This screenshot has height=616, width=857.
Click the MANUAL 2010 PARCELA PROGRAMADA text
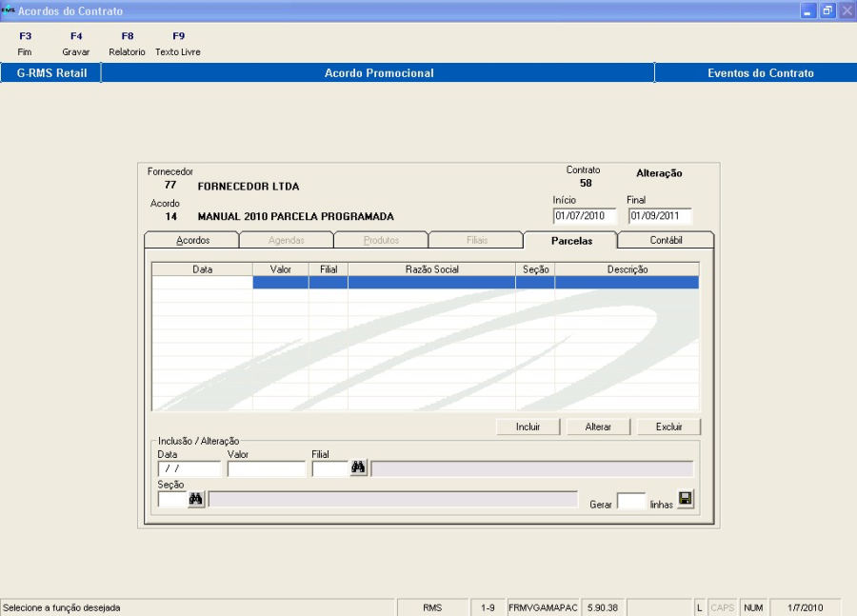[x=296, y=216]
